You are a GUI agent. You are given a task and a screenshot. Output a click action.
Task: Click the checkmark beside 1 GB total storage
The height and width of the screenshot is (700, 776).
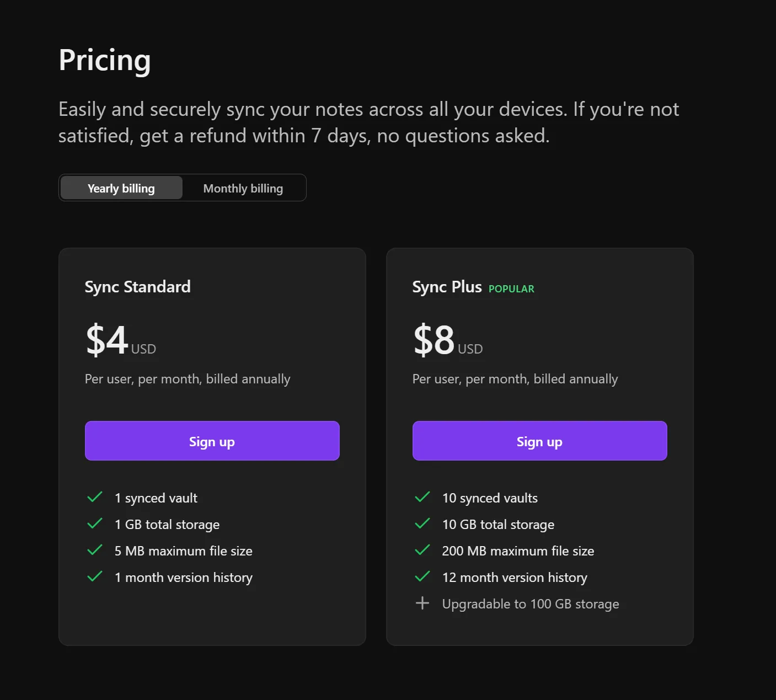(x=95, y=523)
